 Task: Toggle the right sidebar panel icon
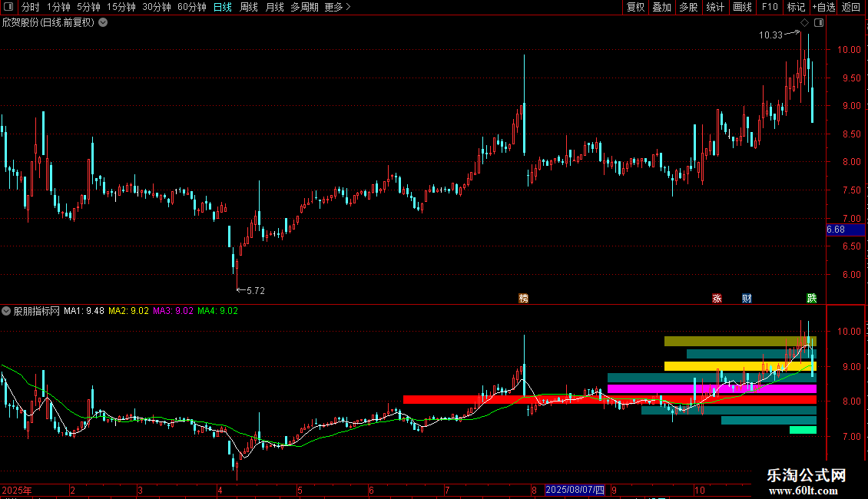click(819, 23)
